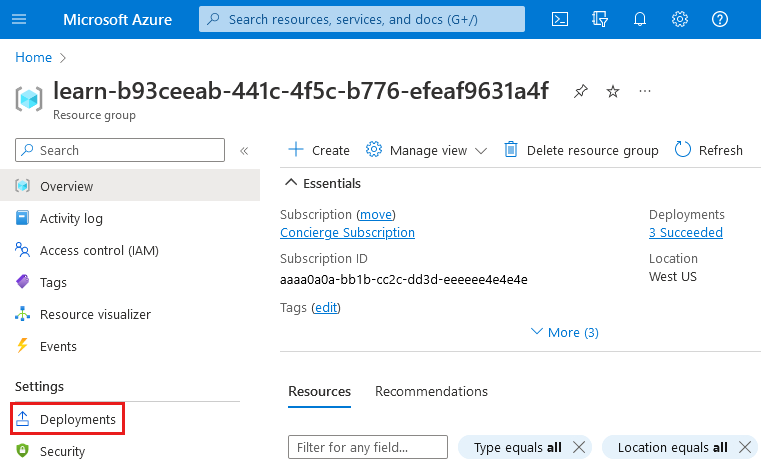Click the Microsoft Azure brand title

(x=117, y=19)
